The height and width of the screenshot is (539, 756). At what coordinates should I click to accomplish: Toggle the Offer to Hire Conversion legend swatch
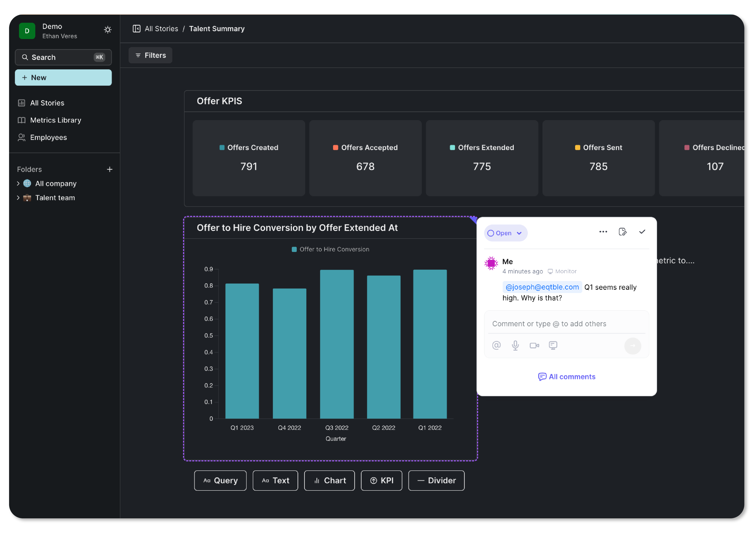[294, 250]
